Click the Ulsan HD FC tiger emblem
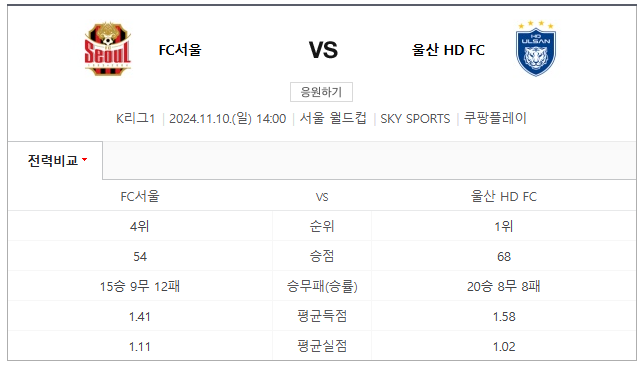The image size is (643, 367). tap(536, 48)
